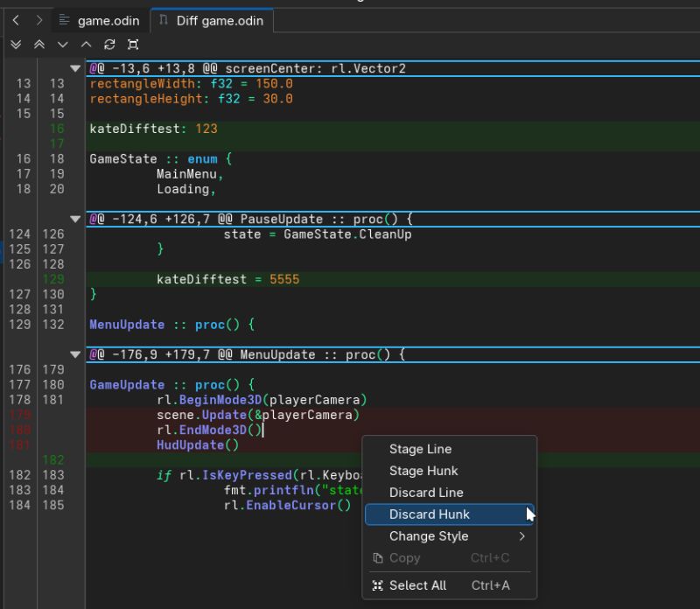This screenshot has width=700, height=609.
Task: Click 'rectangleHeight: f32 = 30.0' line
Action: (191, 99)
